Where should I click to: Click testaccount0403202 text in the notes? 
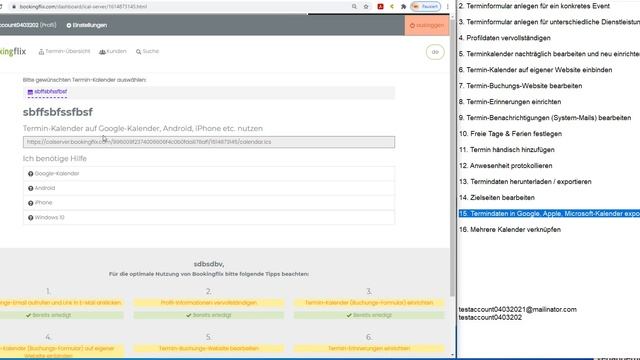pyautogui.click(x=490, y=317)
